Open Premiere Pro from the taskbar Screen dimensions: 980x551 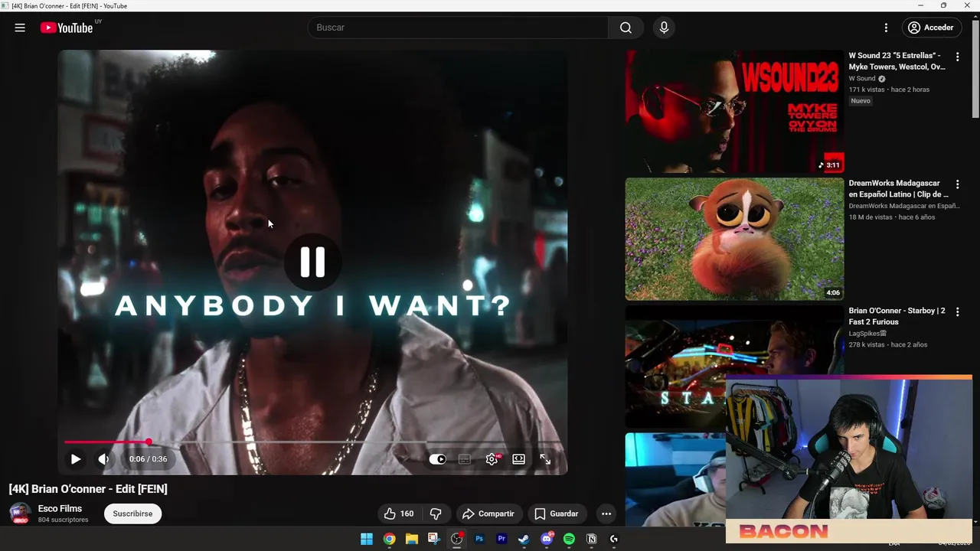501,539
